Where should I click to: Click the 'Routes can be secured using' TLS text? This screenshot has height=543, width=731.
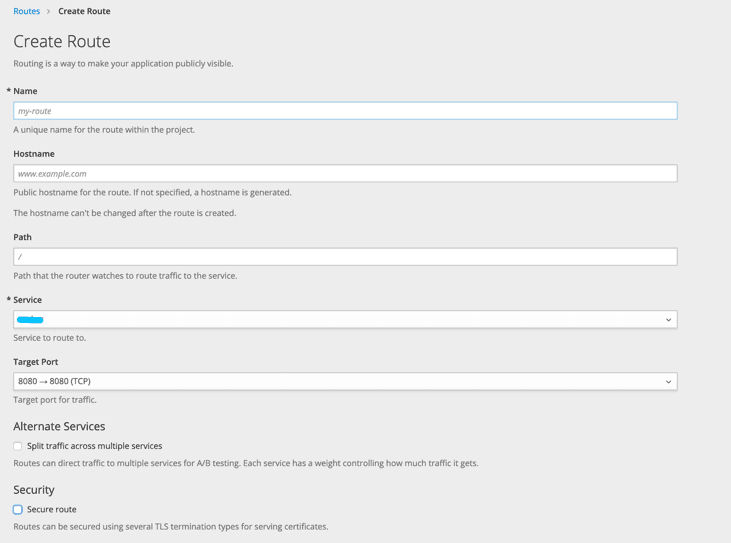pyautogui.click(x=171, y=527)
